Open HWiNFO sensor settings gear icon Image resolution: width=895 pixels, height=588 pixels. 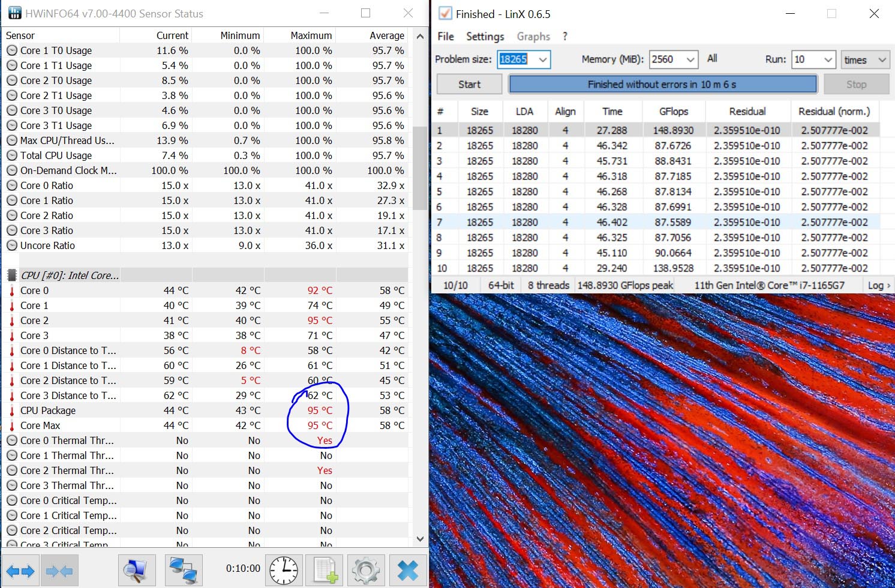(x=366, y=569)
